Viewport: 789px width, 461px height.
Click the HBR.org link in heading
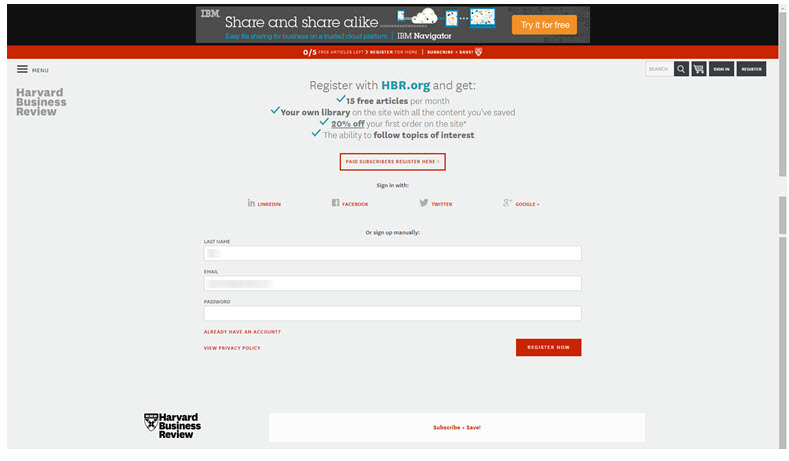pyautogui.click(x=406, y=86)
